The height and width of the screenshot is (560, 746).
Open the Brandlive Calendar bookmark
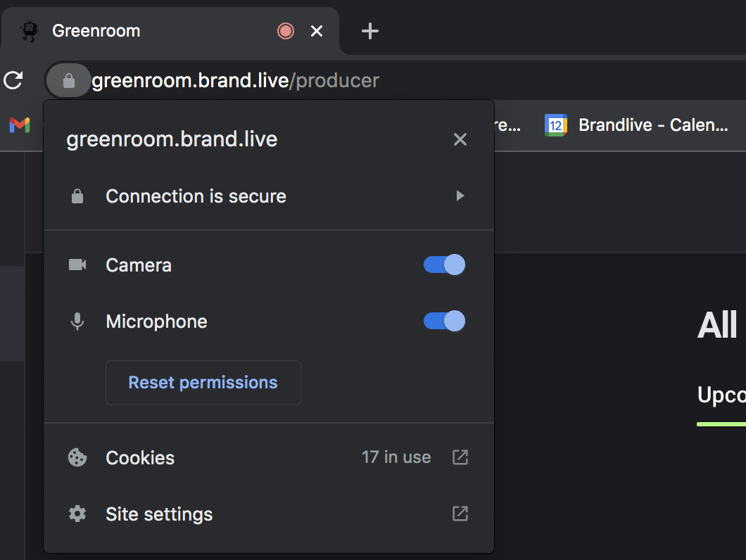tap(636, 125)
